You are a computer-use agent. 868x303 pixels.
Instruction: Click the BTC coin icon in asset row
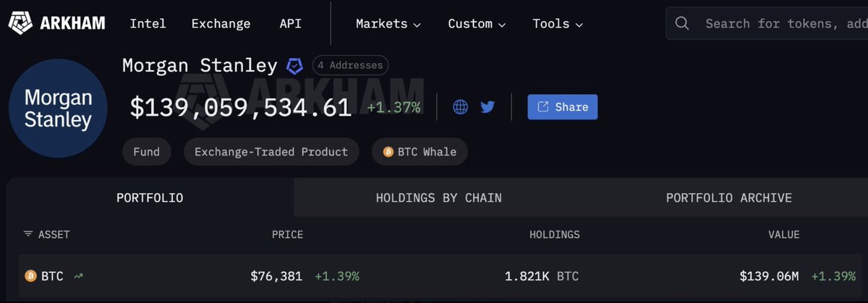[30, 276]
